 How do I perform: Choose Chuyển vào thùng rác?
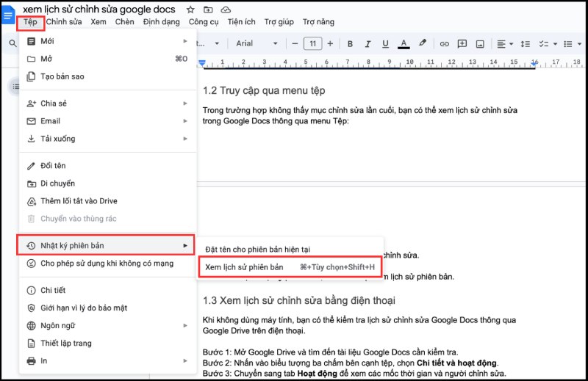[108, 219]
